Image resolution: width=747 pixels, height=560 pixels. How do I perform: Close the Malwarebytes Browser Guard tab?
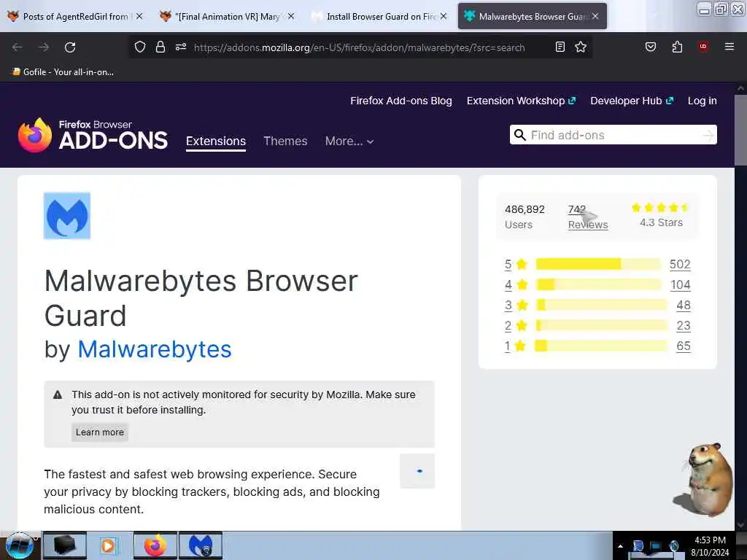[595, 16]
